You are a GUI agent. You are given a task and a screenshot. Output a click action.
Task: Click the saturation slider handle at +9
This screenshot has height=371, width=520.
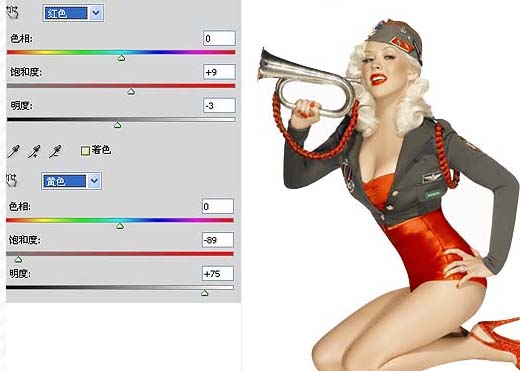coord(131,92)
